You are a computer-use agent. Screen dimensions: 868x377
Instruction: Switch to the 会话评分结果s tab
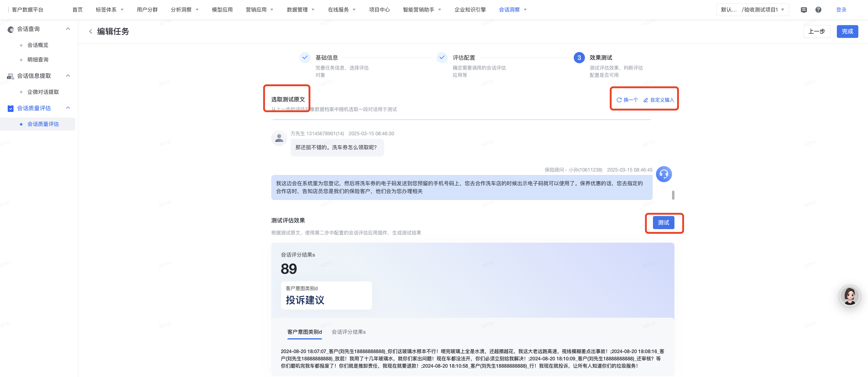click(348, 332)
